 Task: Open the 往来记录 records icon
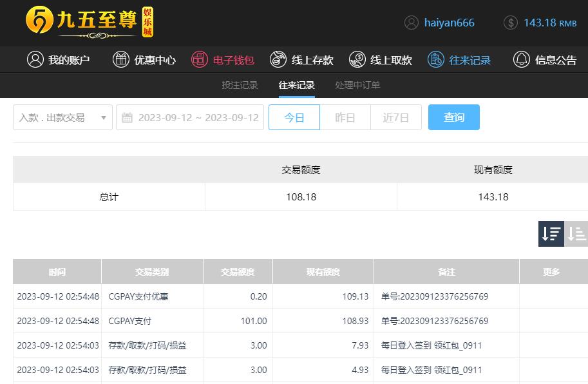tap(436, 60)
